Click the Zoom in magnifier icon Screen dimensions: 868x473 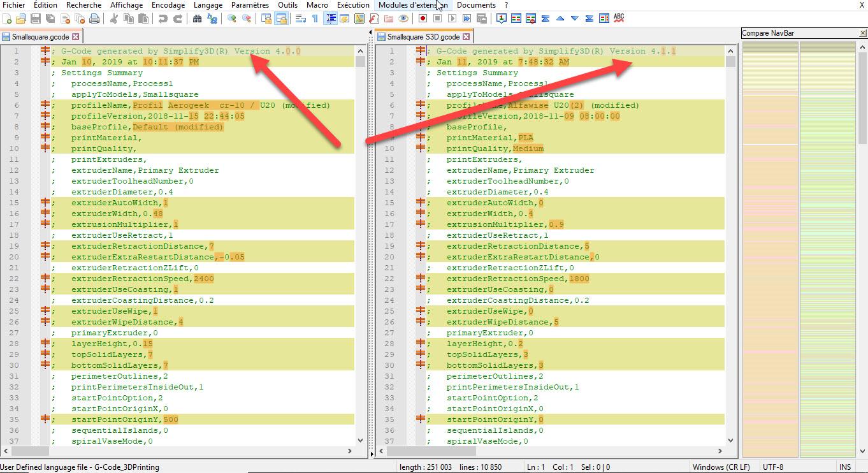(x=232, y=19)
